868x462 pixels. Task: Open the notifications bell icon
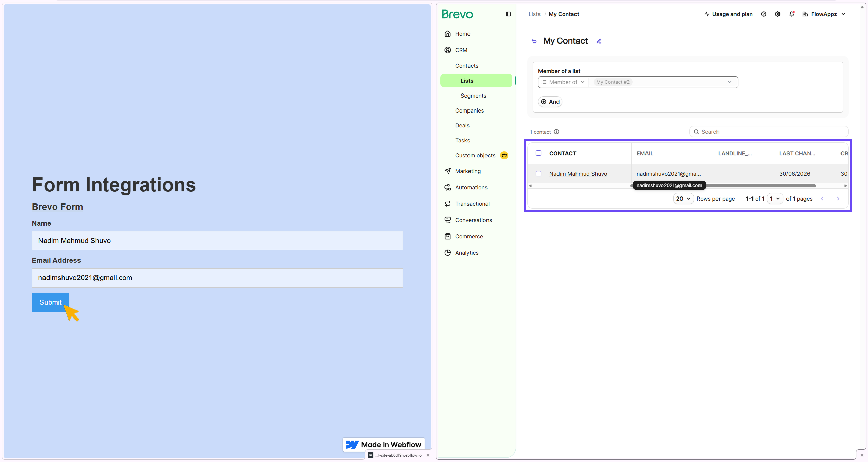pyautogui.click(x=791, y=14)
